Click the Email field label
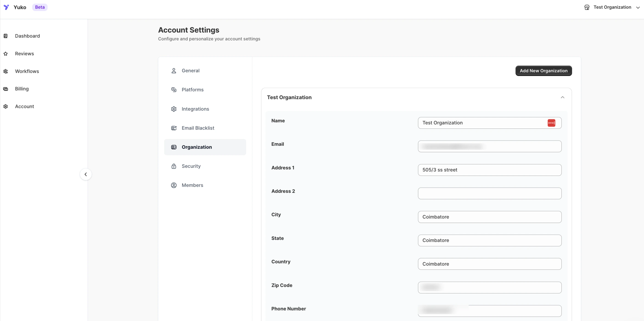 [x=277, y=144]
